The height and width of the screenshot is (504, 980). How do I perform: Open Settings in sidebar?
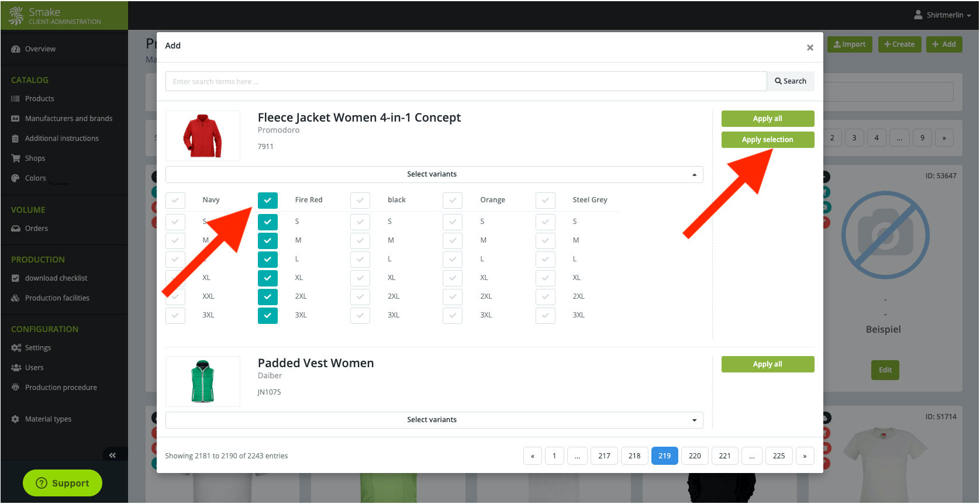pyautogui.click(x=38, y=348)
